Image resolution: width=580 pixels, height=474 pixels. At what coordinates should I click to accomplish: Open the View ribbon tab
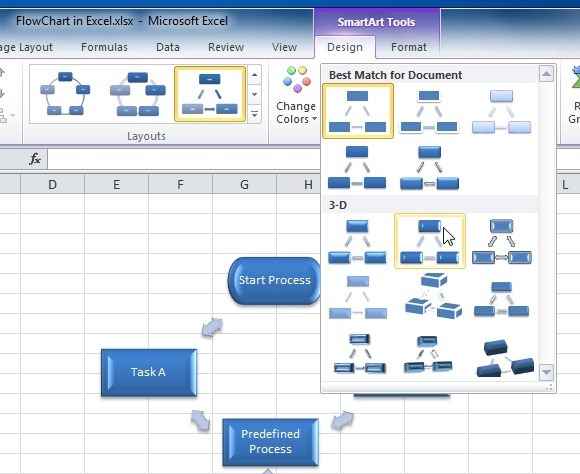284,47
